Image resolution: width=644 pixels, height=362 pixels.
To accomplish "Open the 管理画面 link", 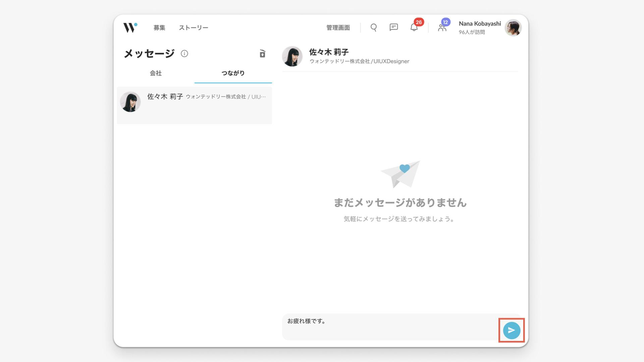I will (x=338, y=28).
